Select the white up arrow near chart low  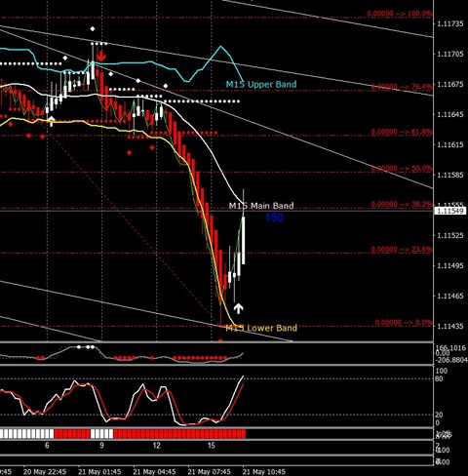coord(239,308)
